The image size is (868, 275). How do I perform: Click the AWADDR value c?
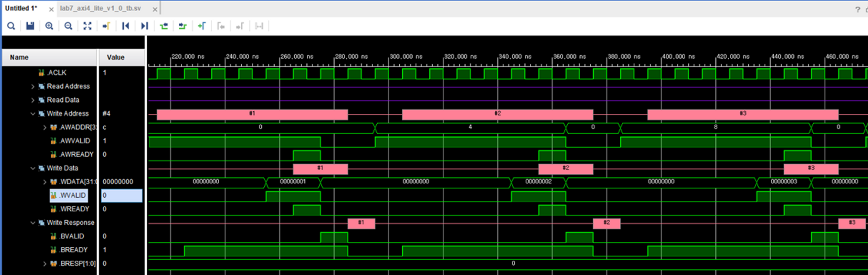click(x=105, y=127)
